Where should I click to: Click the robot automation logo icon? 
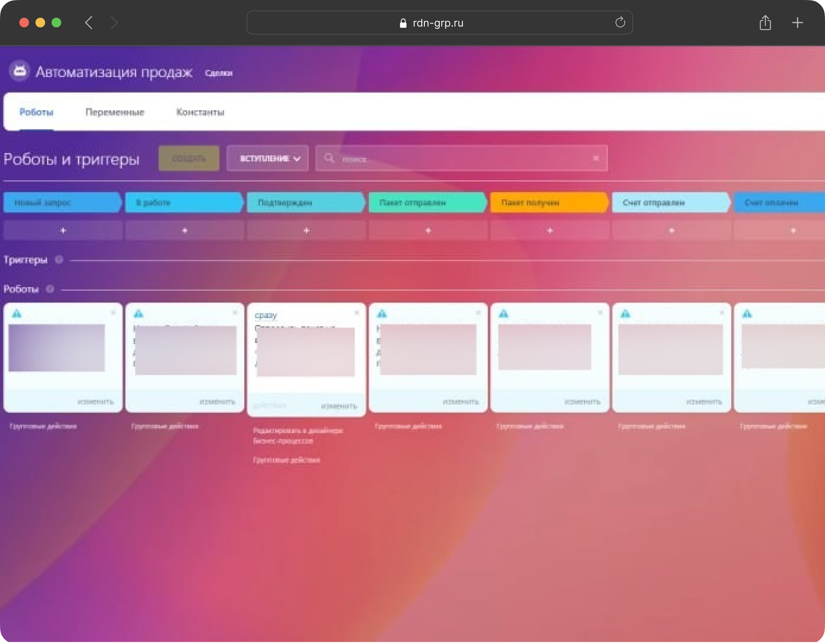click(20, 71)
